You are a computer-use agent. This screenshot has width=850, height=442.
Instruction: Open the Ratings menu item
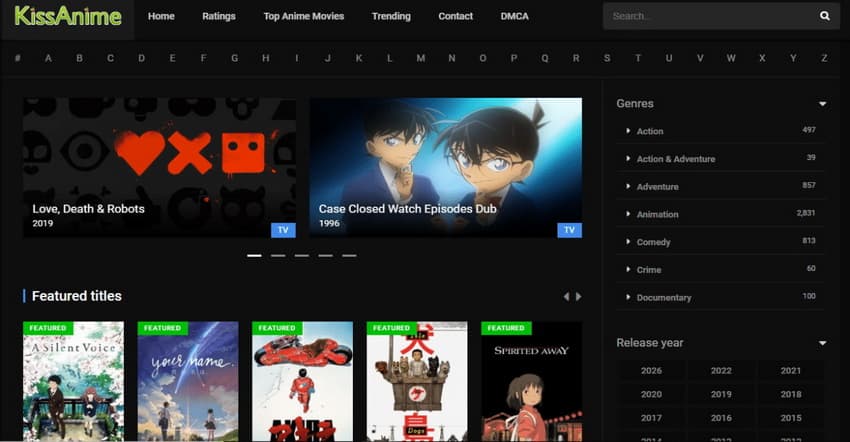pos(219,17)
